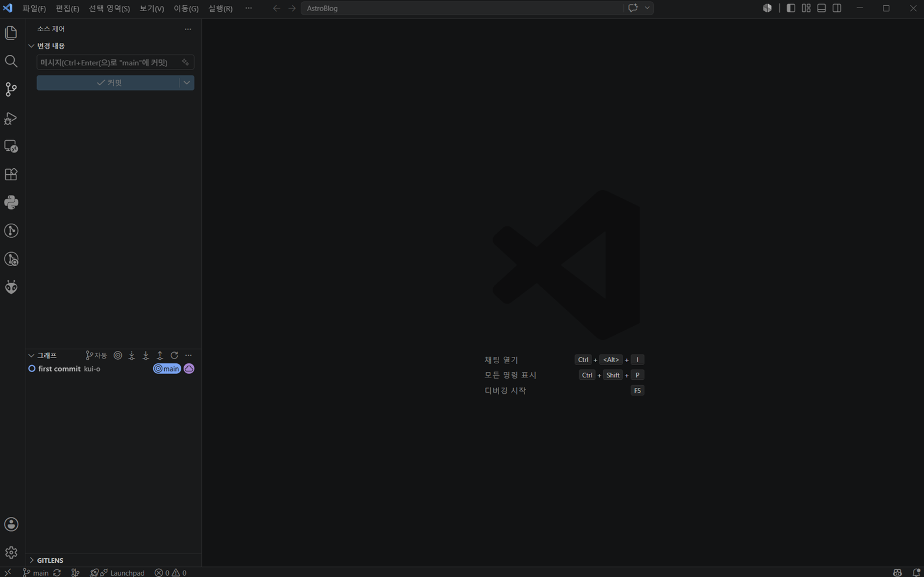924x577 pixels.
Task: Go forward with the navigation right arrow
Action: click(292, 8)
